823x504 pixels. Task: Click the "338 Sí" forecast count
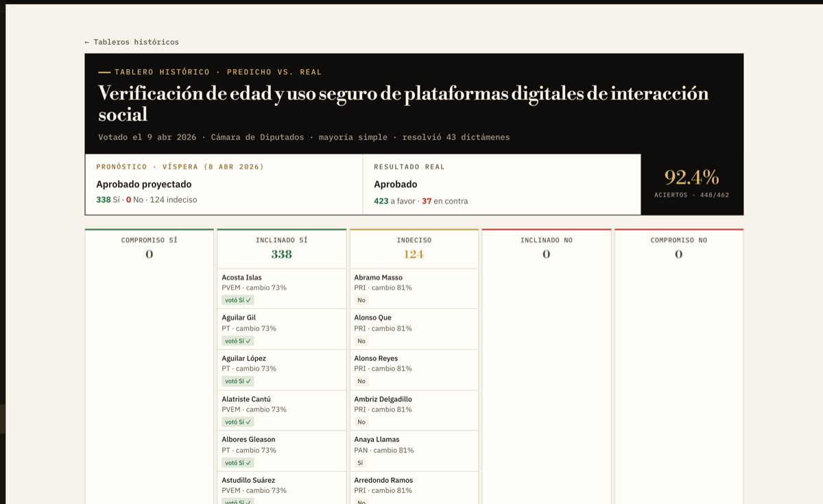[108, 200]
